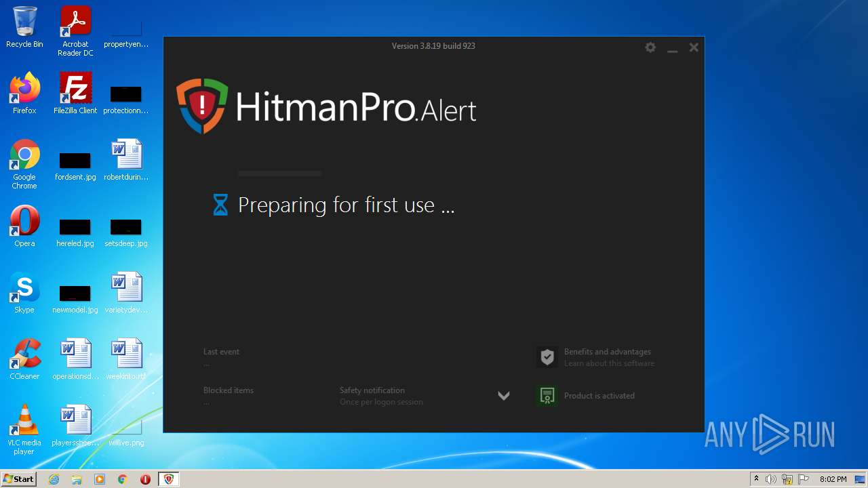Image resolution: width=868 pixels, height=488 pixels.
Task: Launch Skype from desktop
Action: pos(24,293)
